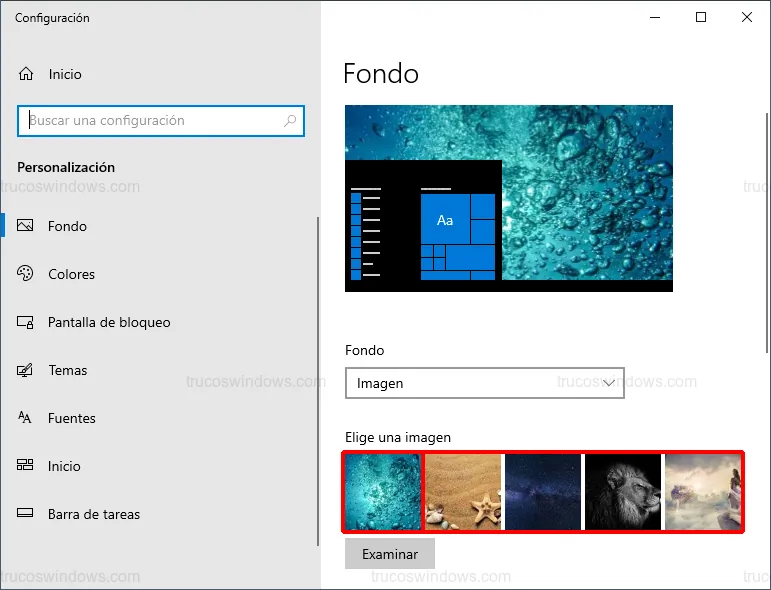The image size is (771, 590).
Task: Go to Pantalla de bloqueo section
Action: pyautogui.click(x=109, y=322)
